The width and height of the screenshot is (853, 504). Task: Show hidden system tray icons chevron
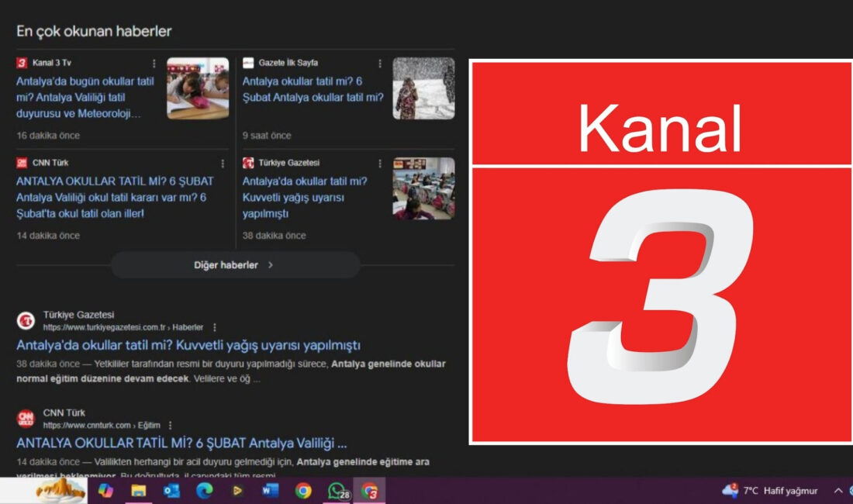point(838,491)
